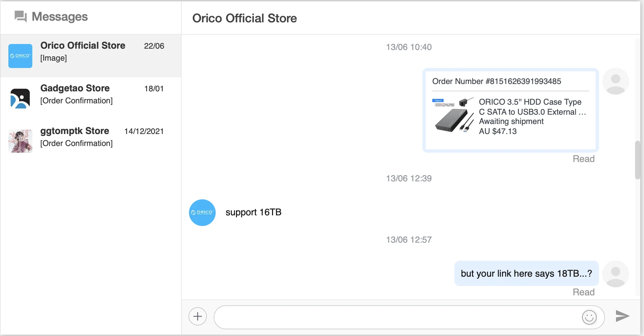Click the "Orico Official Store" chat header title
The height and width of the screenshot is (336, 644).
(244, 18)
